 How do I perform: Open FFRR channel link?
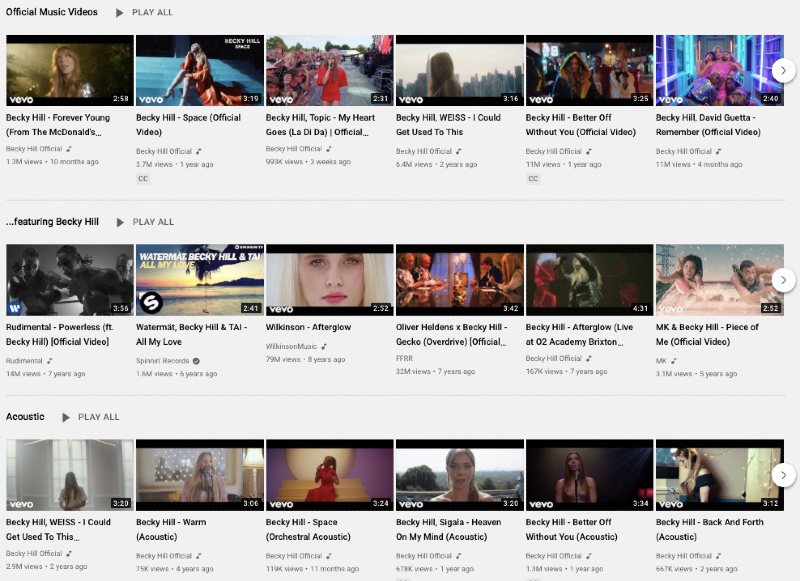(404, 359)
